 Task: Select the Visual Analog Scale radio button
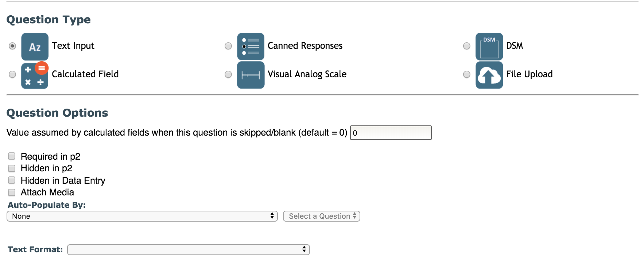228,74
